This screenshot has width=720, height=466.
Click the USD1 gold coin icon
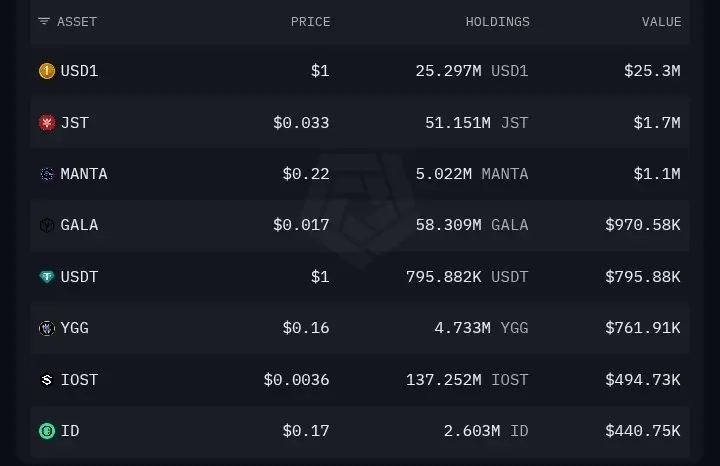[47, 71]
